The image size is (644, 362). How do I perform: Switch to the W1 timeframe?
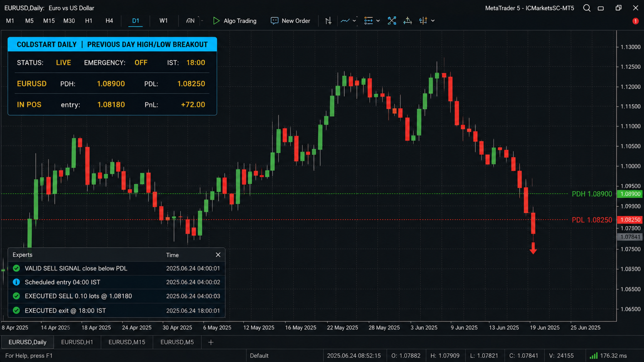(x=164, y=21)
